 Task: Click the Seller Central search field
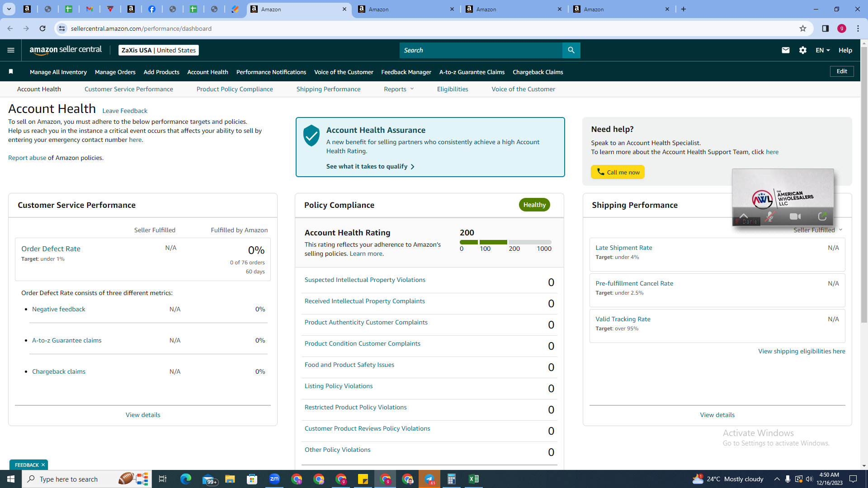click(481, 50)
